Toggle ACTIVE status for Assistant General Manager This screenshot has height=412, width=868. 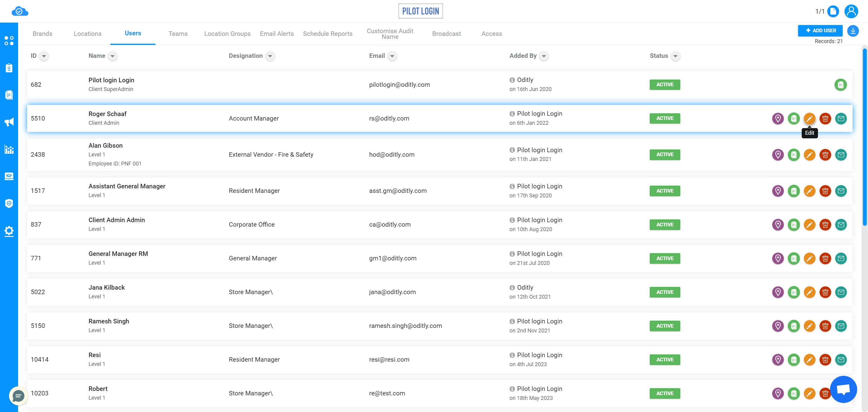665,190
